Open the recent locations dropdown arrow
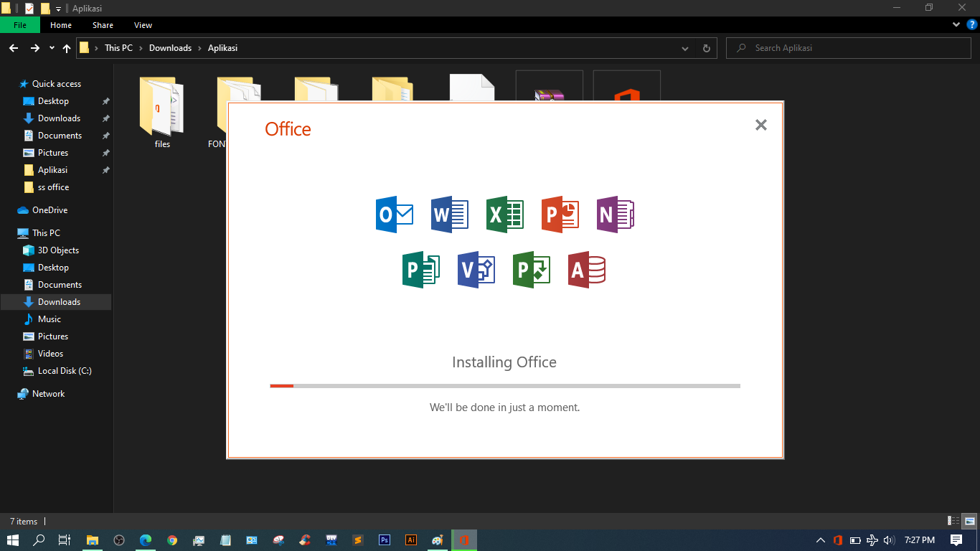This screenshot has height=551, width=980. (52, 48)
